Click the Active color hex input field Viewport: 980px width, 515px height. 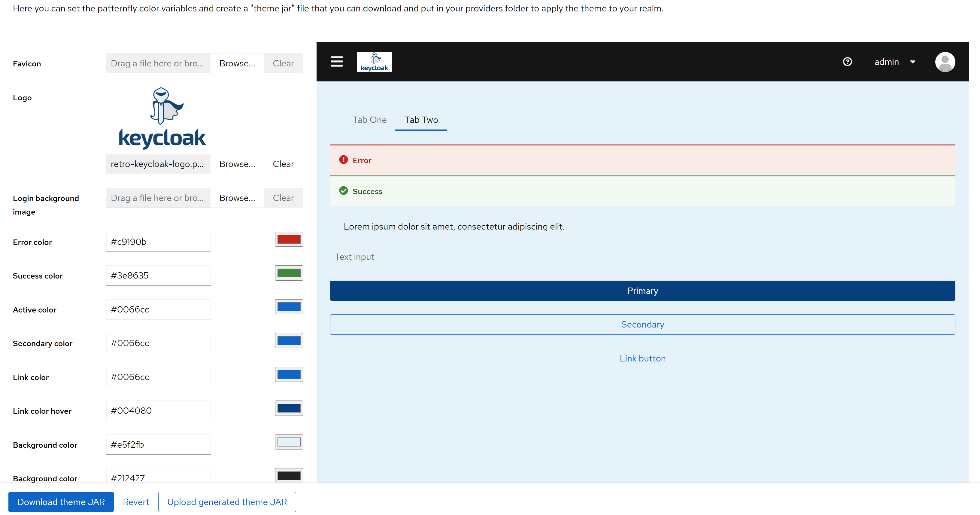pos(158,309)
